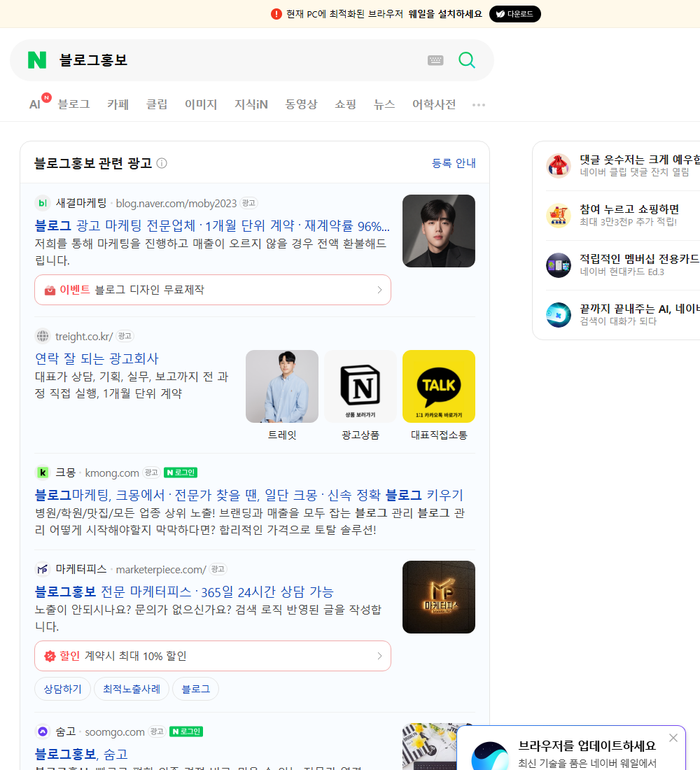Open the kmong.com URL link
This screenshot has height=770, width=700.
[x=112, y=473]
